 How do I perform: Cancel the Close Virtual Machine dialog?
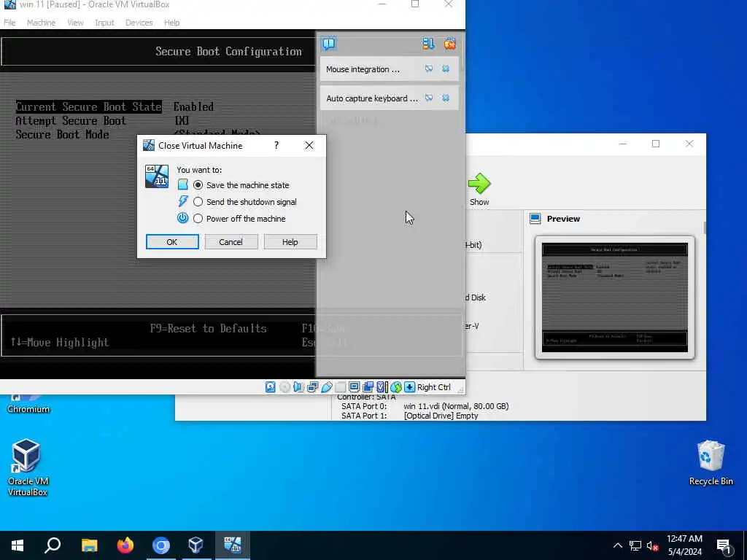(x=231, y=242)
